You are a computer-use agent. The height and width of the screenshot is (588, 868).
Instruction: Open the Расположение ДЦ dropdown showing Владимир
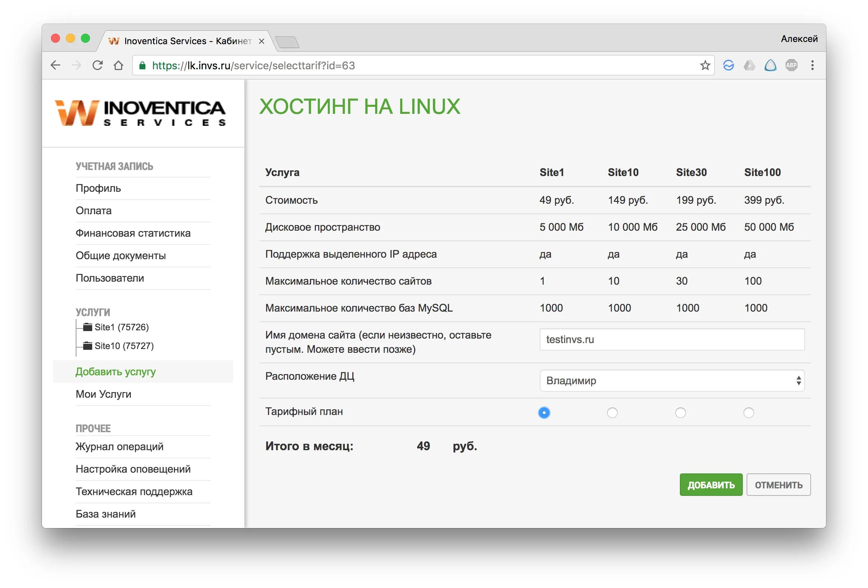point(672,381)
